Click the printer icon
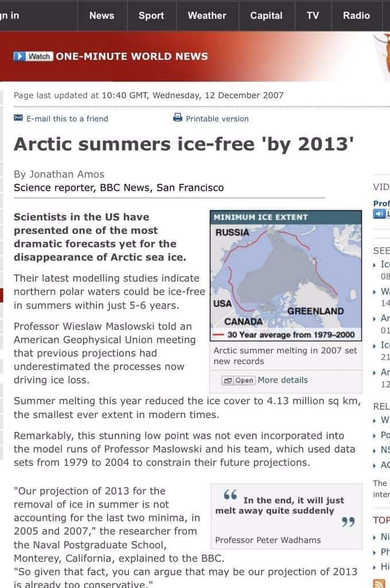390x588 pixels. (x=177, y=118)
